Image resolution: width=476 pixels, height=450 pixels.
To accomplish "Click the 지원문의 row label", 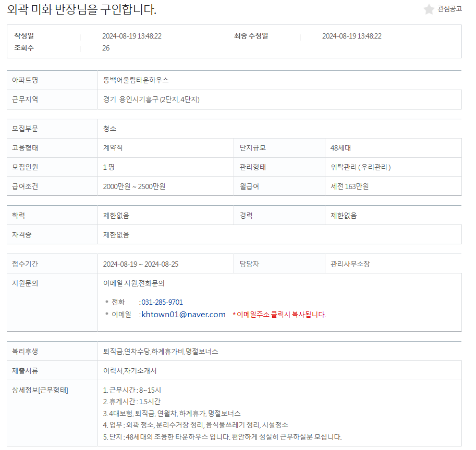I will 25,283.
